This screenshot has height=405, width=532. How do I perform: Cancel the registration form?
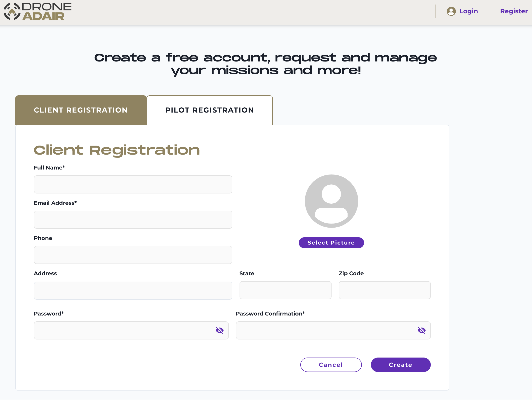[331, 365]
